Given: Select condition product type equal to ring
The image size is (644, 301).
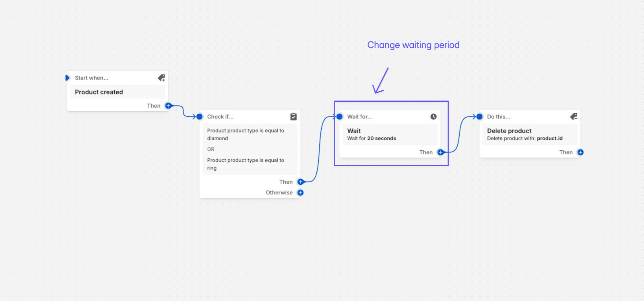Looking at the screenshot, I should [246, 164].
